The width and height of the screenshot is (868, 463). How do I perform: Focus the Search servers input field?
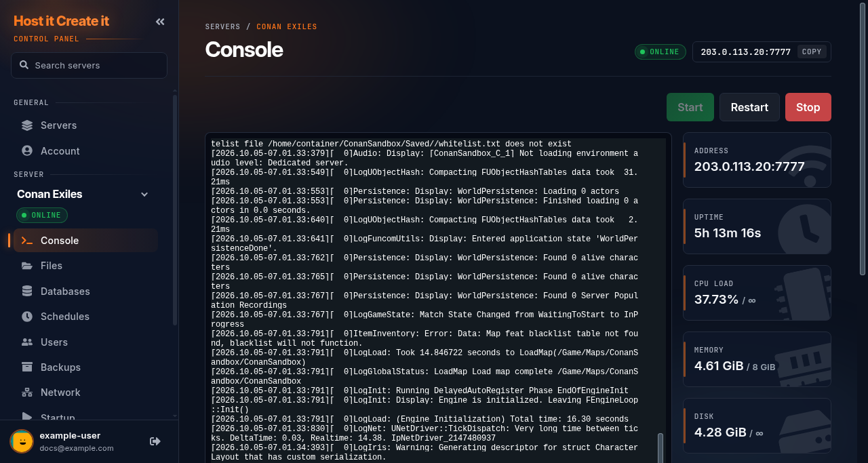click(89, 65)
